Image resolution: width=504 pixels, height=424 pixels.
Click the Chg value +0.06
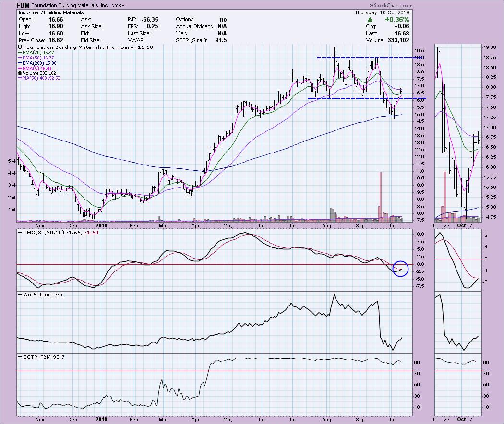coord(401,26)
